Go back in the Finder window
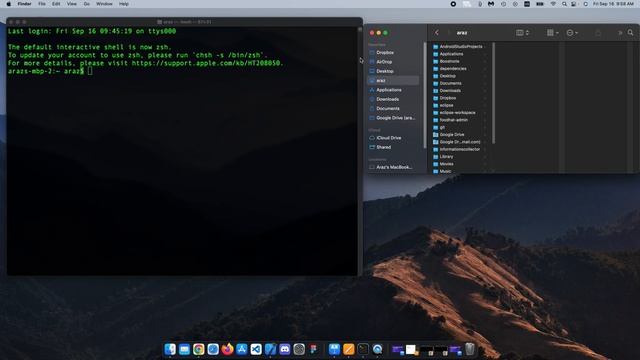Screen dimensions: 640x360 tap(437, 33)
